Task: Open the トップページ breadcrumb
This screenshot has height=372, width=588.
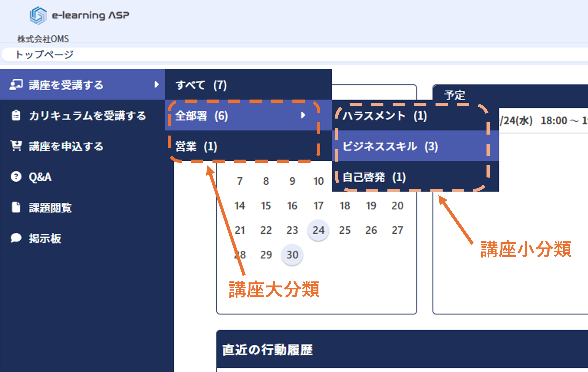Action: [x=44, y=54]
